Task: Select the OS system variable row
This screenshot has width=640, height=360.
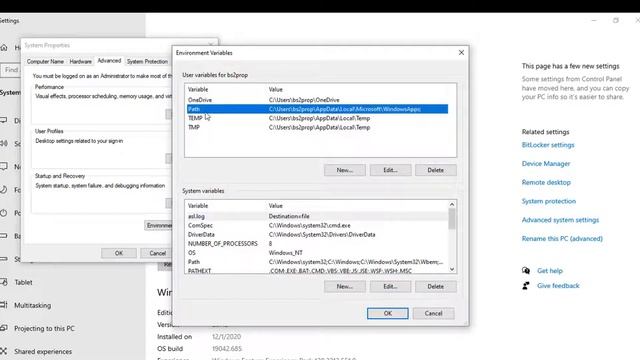Action: 317,253
